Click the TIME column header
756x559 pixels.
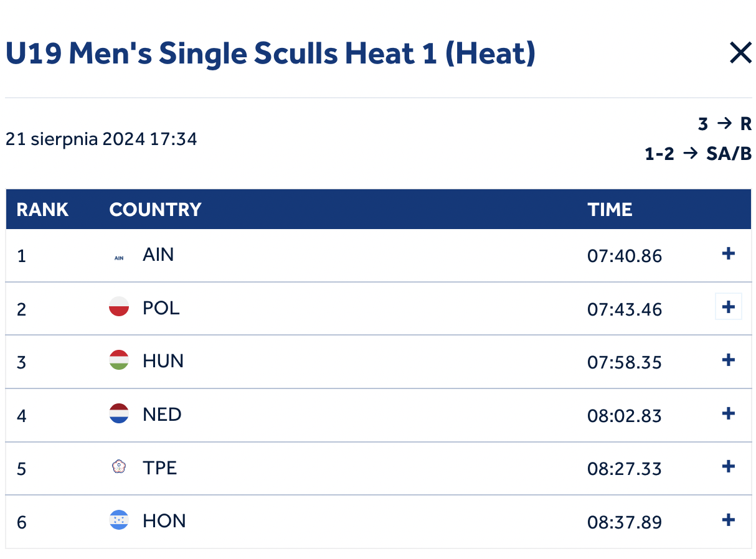pos(610,210)
